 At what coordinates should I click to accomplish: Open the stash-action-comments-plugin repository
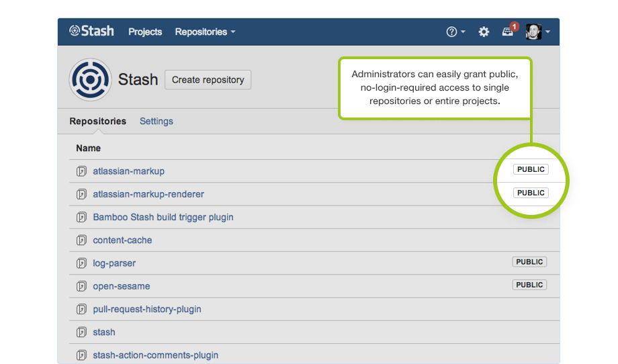click(155, 355)
